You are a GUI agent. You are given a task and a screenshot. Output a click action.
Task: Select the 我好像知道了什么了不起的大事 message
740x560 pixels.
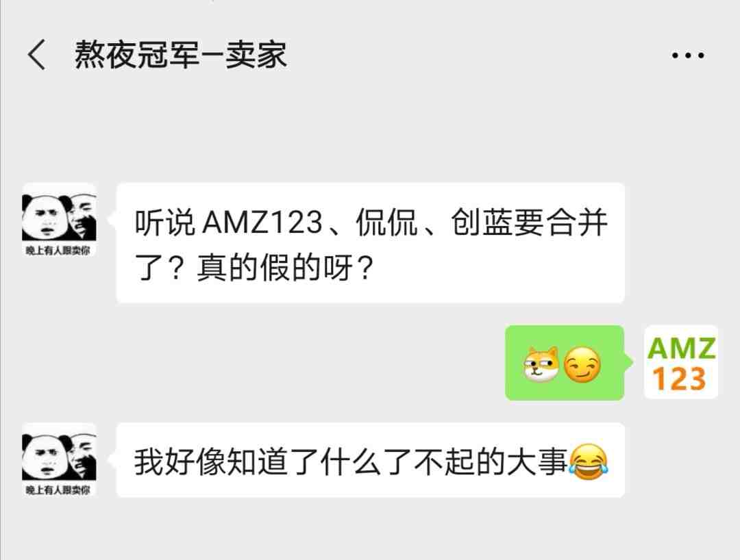point(371,460)
